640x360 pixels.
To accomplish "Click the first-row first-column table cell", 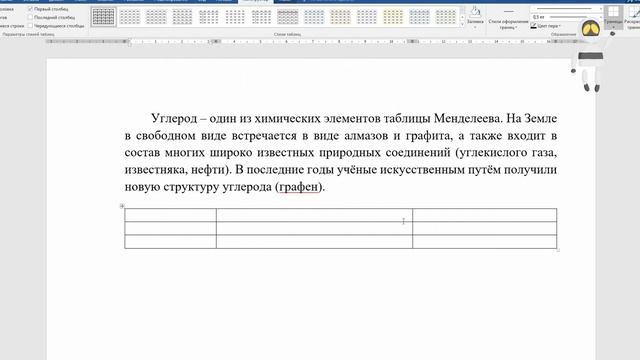I will pyautogui.click(x=171, y=215).
